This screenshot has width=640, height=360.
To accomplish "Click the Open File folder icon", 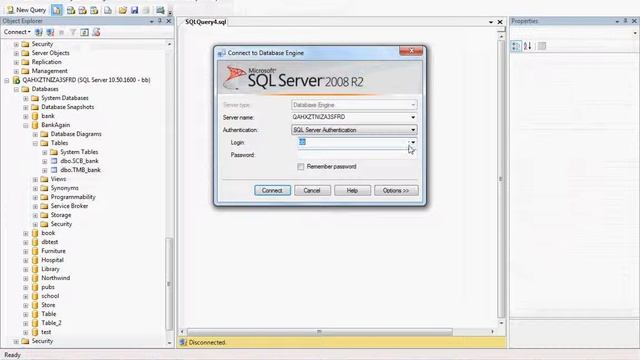I will (x=122, y=10).
